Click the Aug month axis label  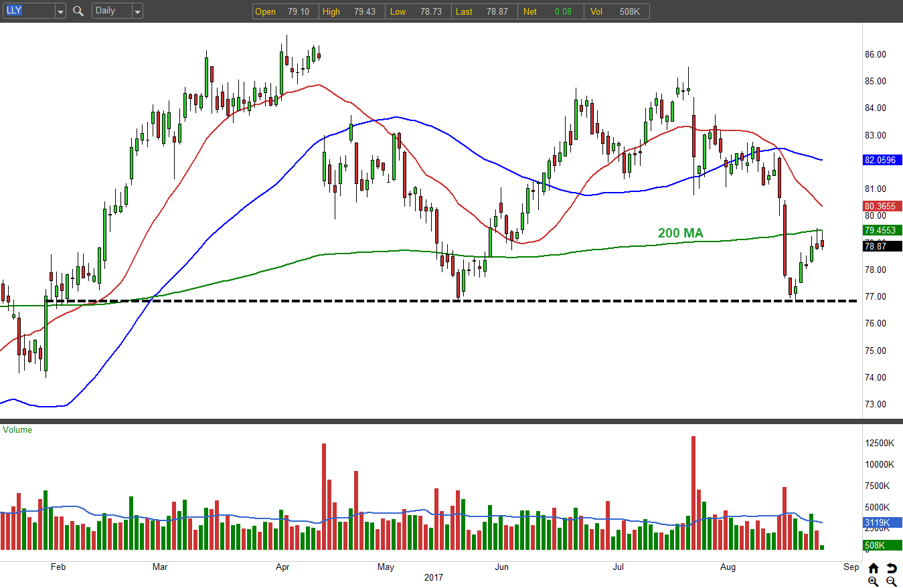tap(728, 567)
